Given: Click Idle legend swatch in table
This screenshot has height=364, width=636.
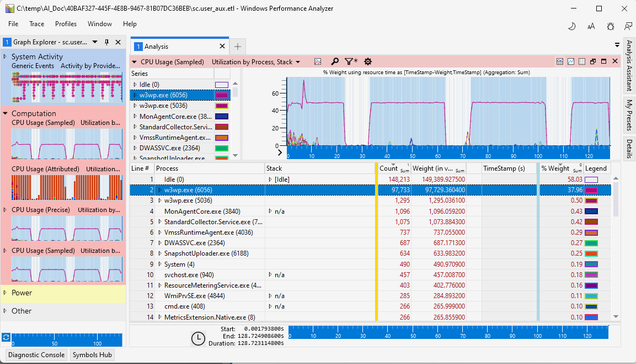Looking at the screenshot, I should (x=591, y=179).
